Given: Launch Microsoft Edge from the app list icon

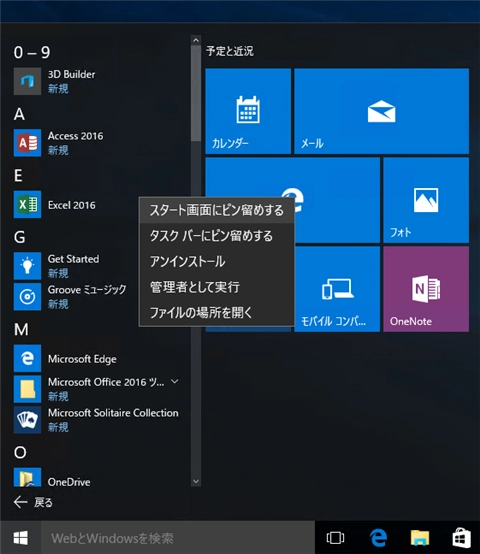Looking at the screenshot, I should pos(27,358).
